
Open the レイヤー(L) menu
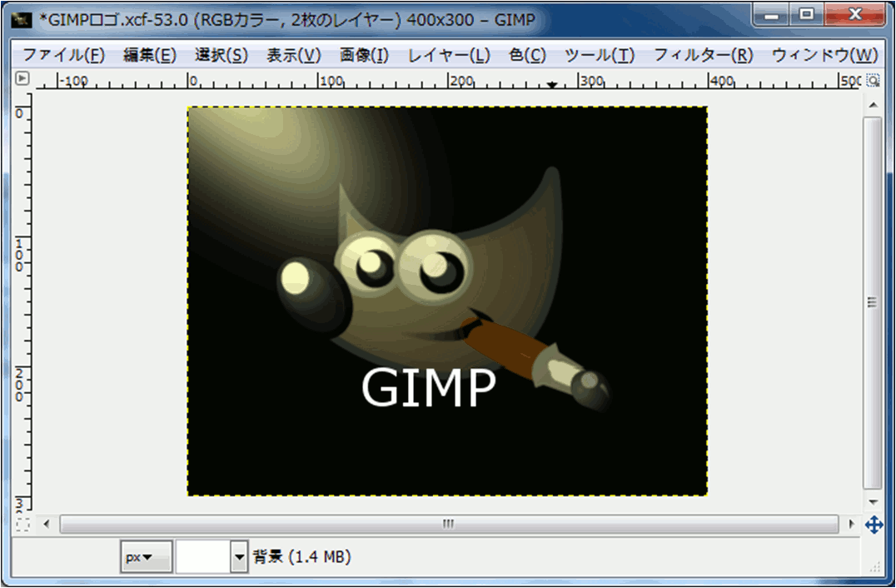click(448, 56)
